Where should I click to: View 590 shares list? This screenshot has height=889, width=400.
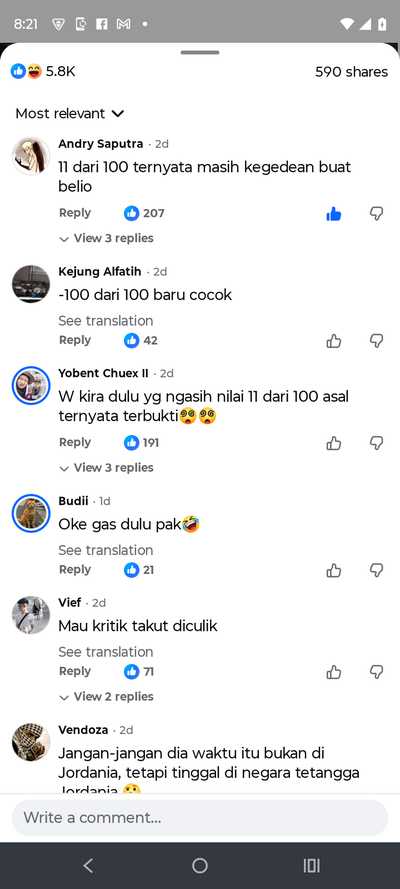click(351, 72)
